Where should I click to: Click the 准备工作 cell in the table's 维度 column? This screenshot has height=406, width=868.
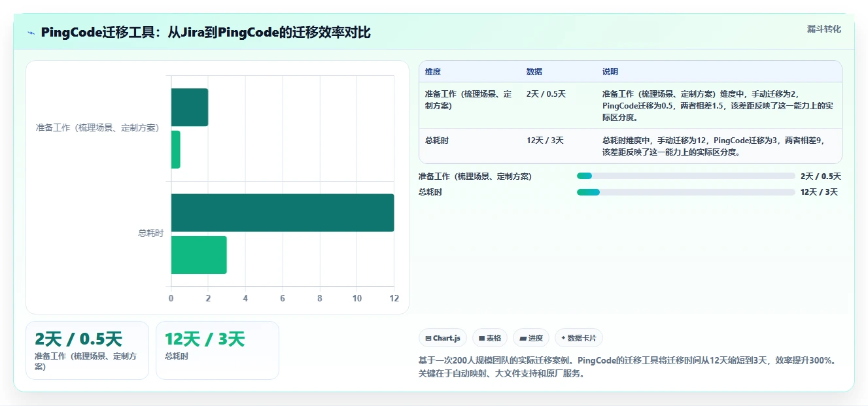(x=468, y=99)
